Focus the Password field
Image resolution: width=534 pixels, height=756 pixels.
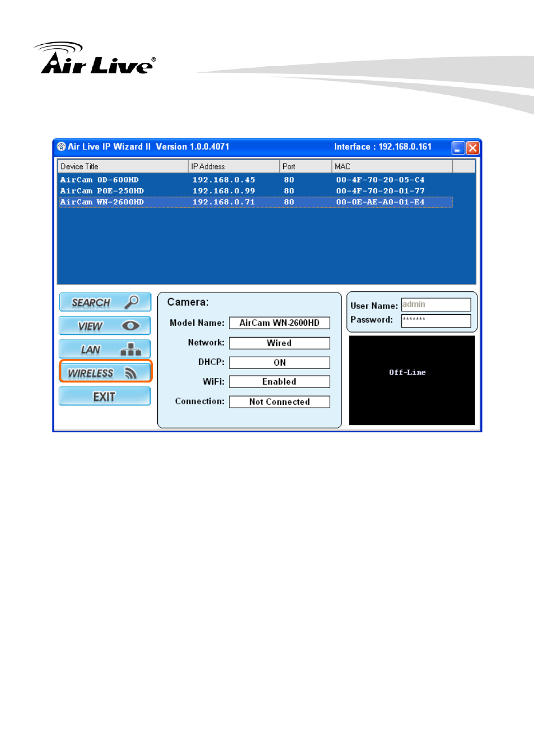point(436,321)
